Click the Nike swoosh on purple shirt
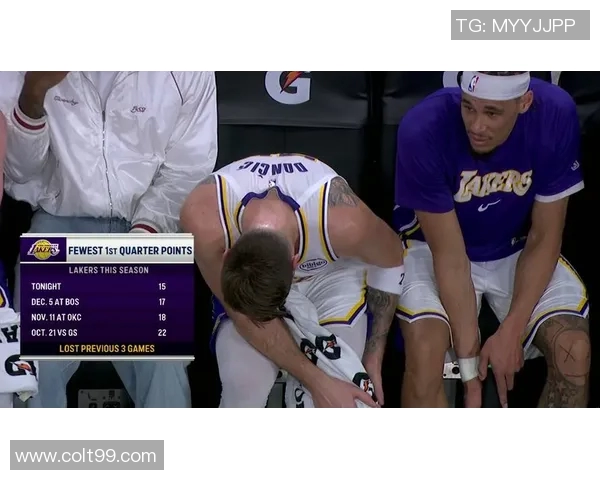The width and height of the screenshot is (600, 480). tap(488, 206)
